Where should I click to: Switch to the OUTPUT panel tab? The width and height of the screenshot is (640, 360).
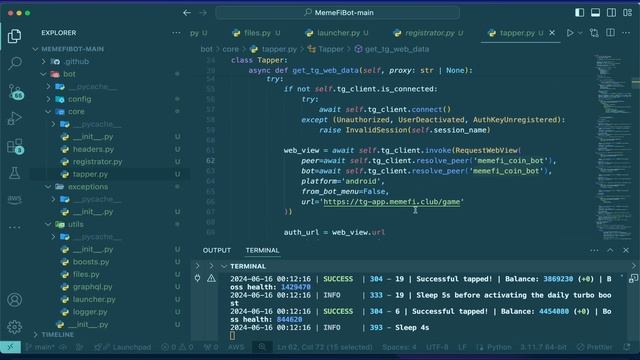click(217, 250)
